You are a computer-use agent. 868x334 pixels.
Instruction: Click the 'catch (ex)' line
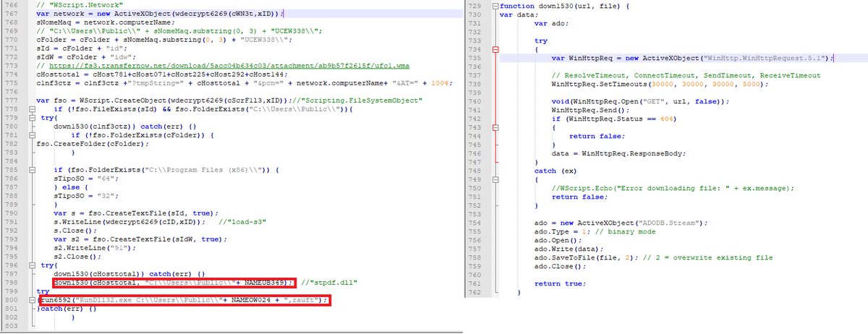556,170
